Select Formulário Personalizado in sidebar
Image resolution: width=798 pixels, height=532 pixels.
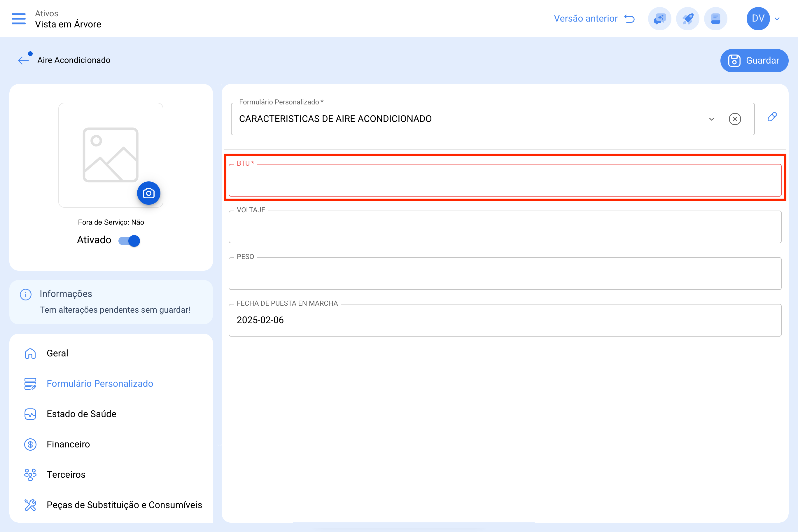[111, 383]
